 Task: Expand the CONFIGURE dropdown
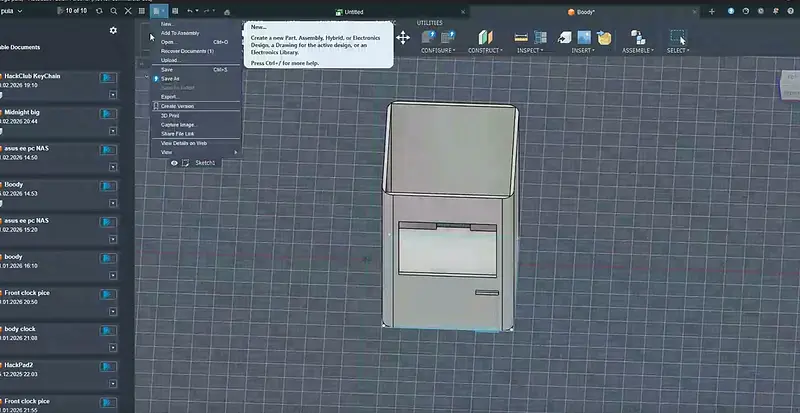pyautogui.click(x=440, y=49)
